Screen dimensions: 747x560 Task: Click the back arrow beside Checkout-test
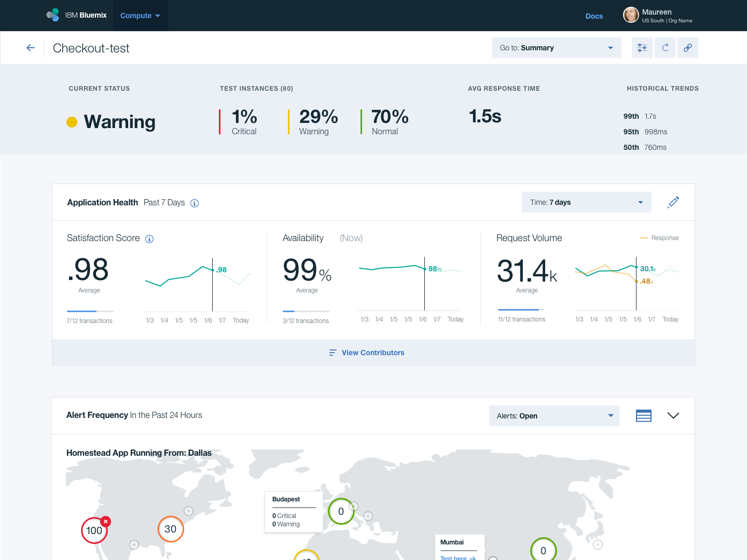coord(30,47)
